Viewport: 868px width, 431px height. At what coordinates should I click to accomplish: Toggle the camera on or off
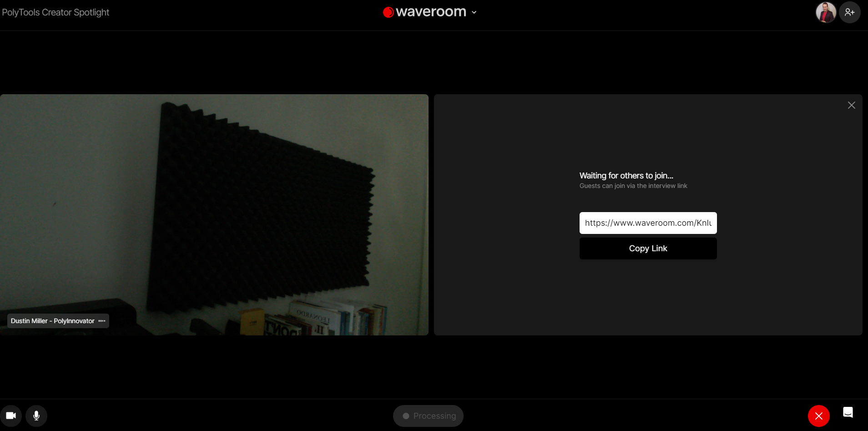tap(11, 416)
